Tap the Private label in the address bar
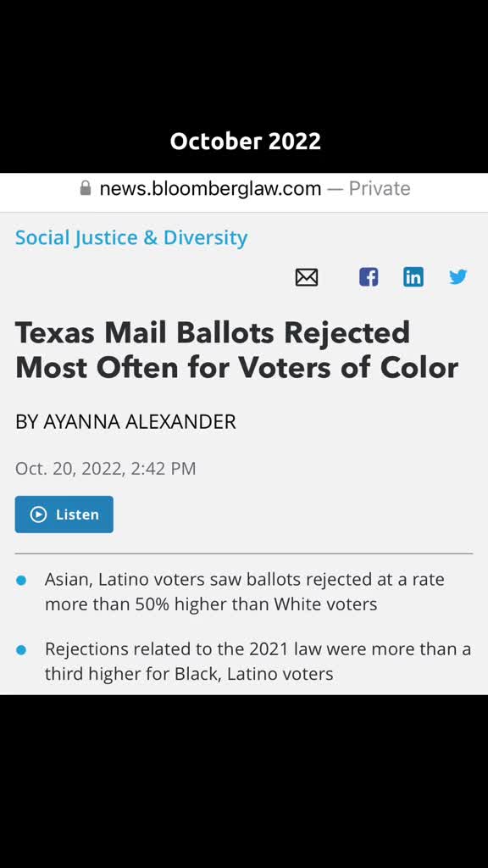 [380, 187]
